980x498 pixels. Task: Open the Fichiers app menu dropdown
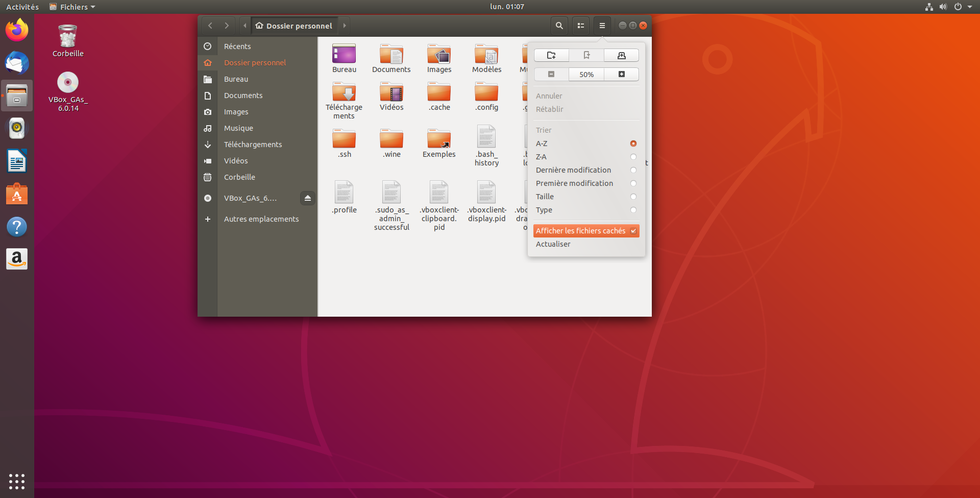coord(72,7)
